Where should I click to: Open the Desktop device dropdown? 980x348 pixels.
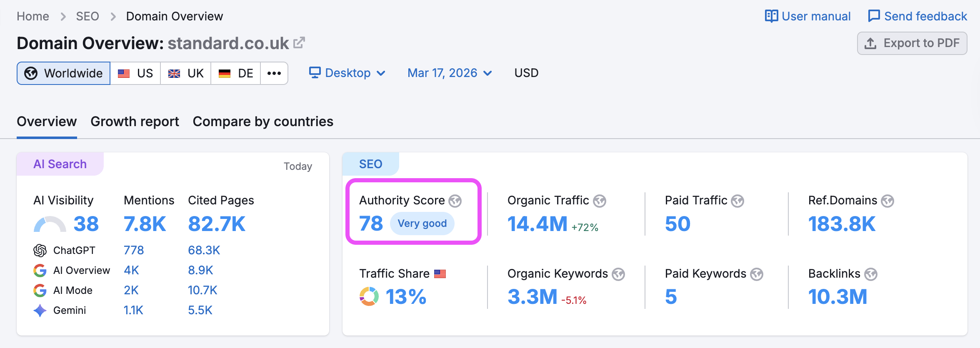coord(347,73)
